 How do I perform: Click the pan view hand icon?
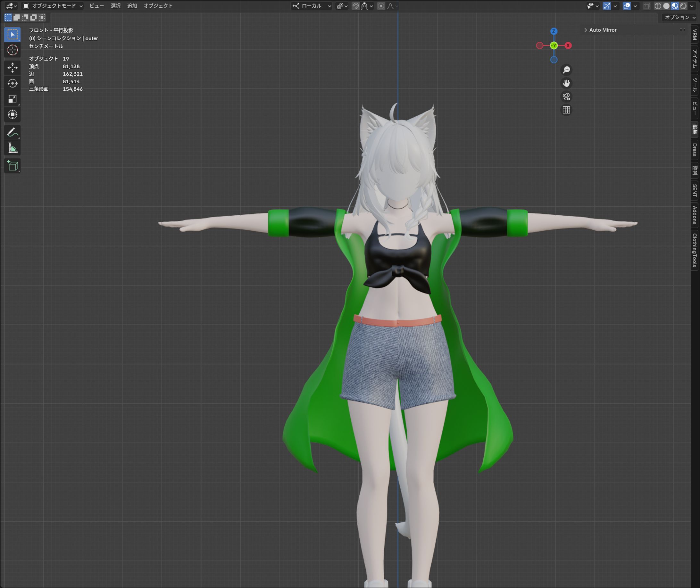click(x=566, y=83)
